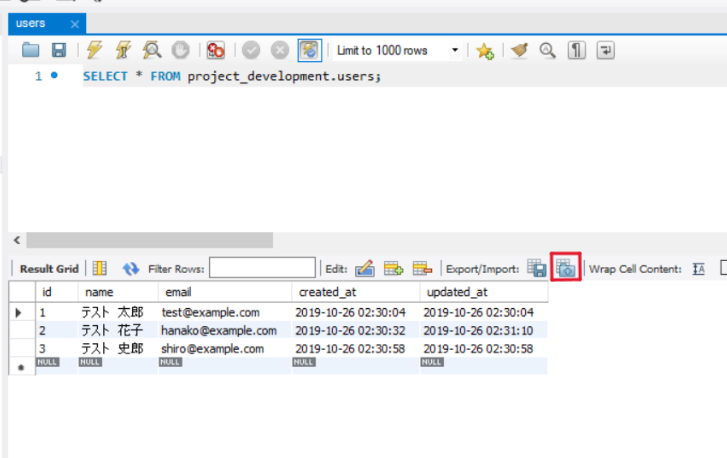Stop the running query
Image resolution: width=727 pixels, height=458 pixels.
[180, 50]
